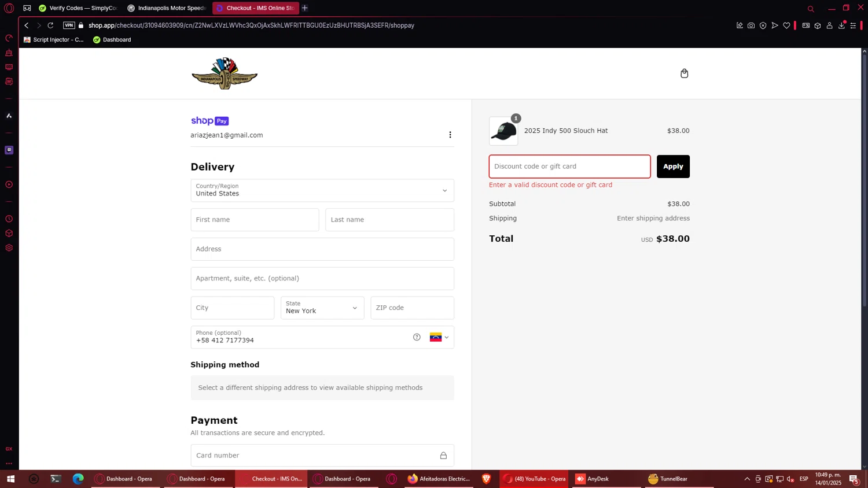This screenshot has height=488, width=868.
Task: Open a new browser tab
Action: [305, 8]
